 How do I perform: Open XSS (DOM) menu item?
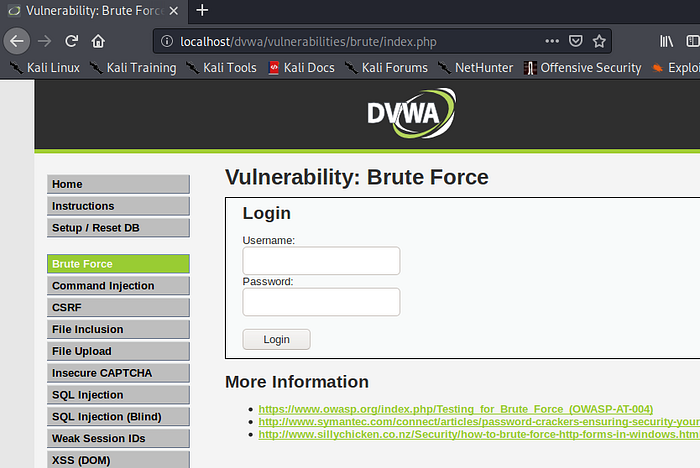click(x=118, y=460)
